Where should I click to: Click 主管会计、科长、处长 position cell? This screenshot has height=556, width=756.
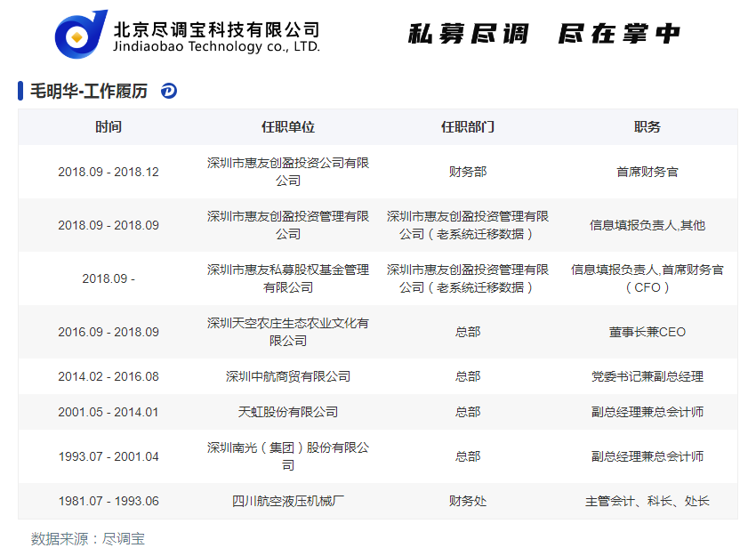click(647, 501)
